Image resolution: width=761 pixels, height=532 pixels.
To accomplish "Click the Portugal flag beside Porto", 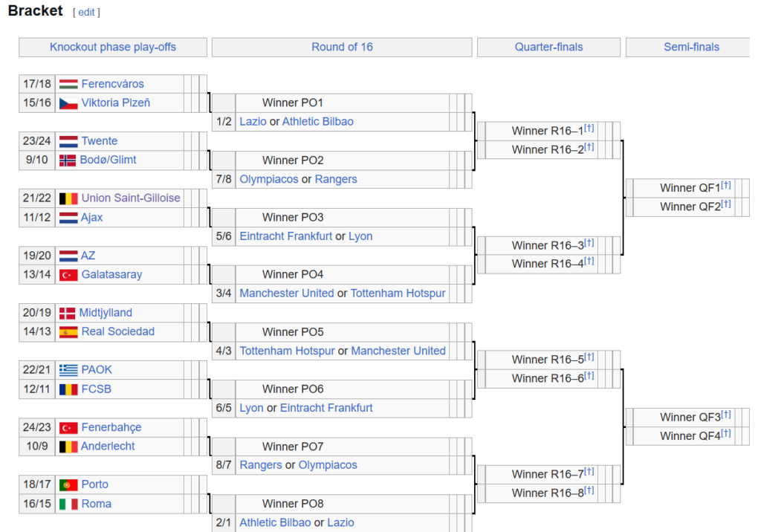I will click(x=68, y=485).
